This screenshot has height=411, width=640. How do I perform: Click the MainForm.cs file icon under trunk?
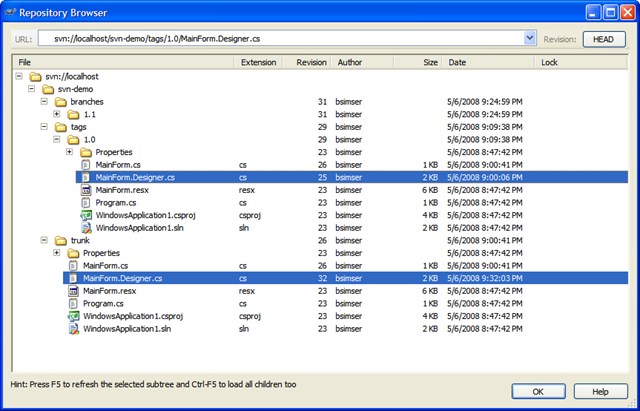coord(73,266)
